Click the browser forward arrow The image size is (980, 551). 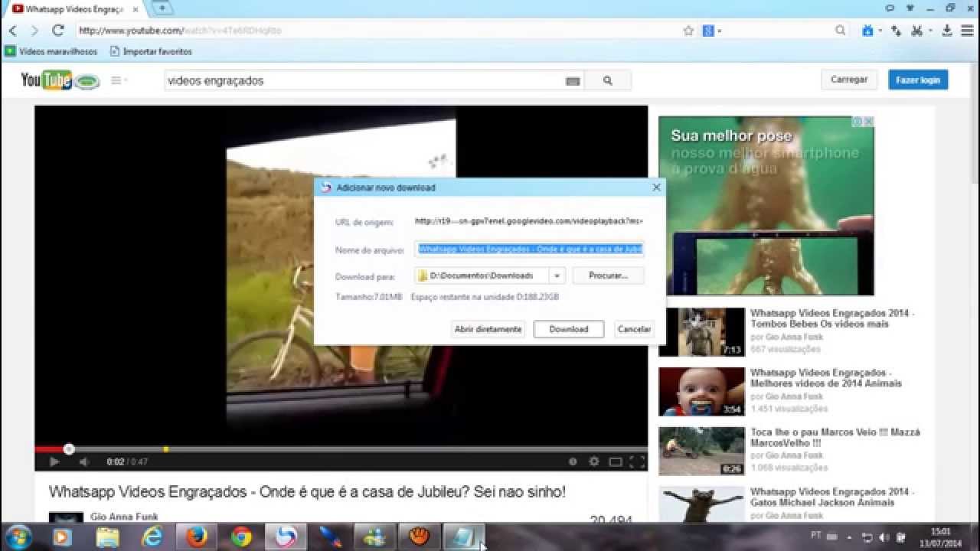[34, 31]
